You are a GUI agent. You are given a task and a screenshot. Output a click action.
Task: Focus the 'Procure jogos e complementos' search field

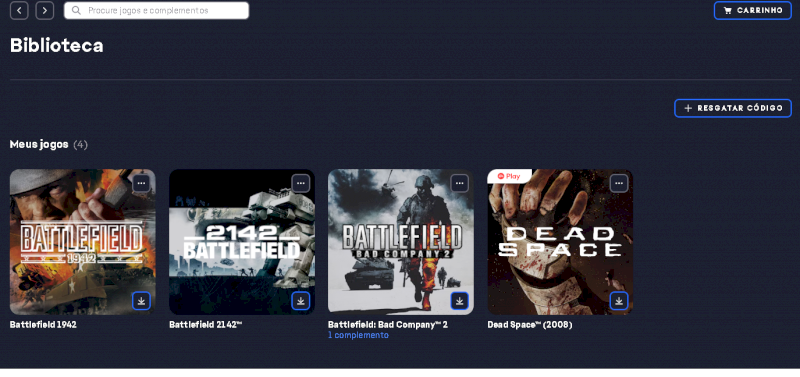pos(156,10)
